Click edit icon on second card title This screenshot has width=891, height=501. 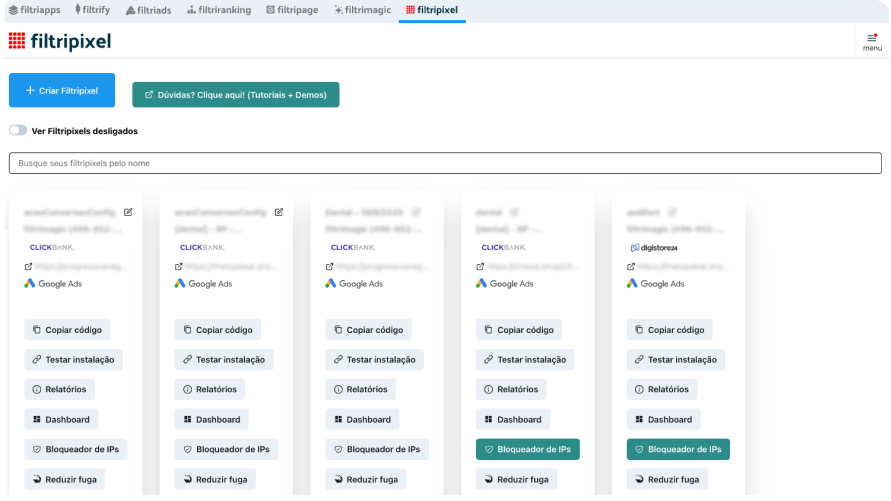[279, 212]
